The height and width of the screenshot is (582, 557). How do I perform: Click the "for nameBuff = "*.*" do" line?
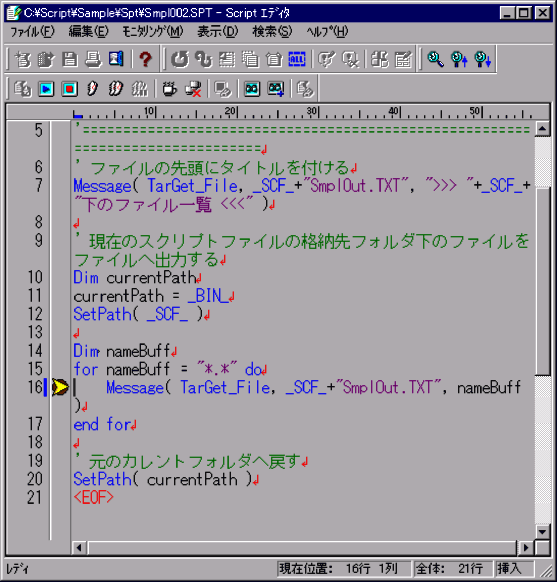(170, 369)
